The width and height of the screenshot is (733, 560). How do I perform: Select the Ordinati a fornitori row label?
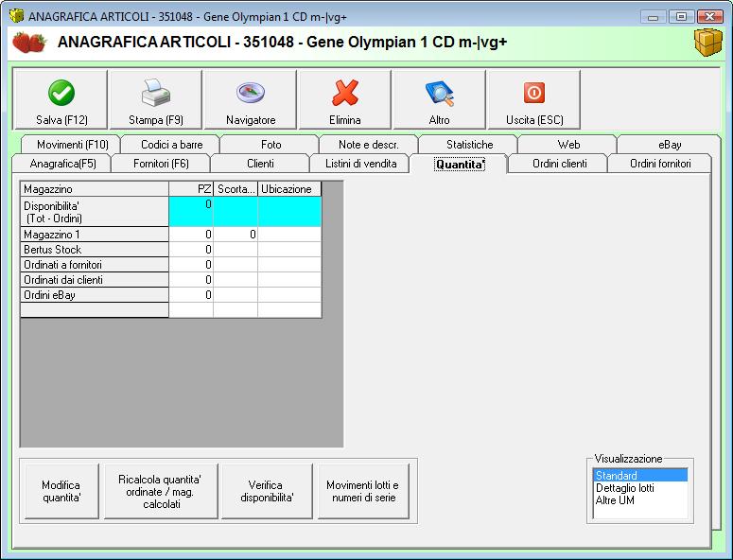pyautogui.click(x=95, y=265)
